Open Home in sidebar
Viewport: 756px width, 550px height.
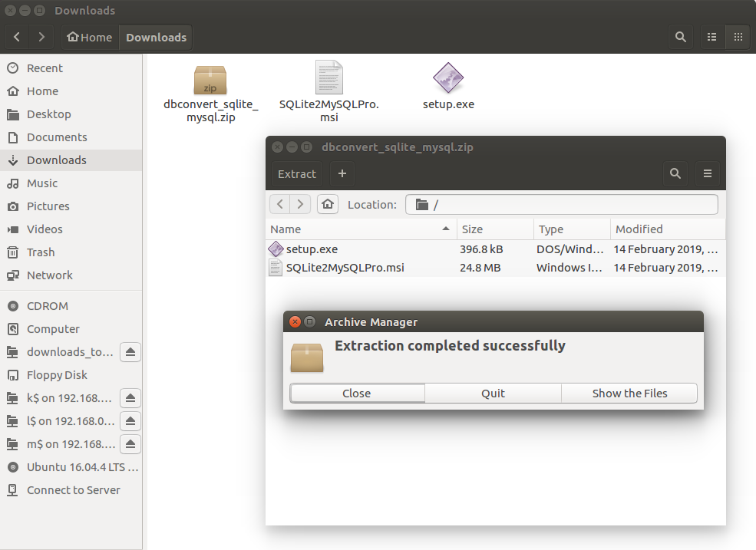tap(71, 91)
